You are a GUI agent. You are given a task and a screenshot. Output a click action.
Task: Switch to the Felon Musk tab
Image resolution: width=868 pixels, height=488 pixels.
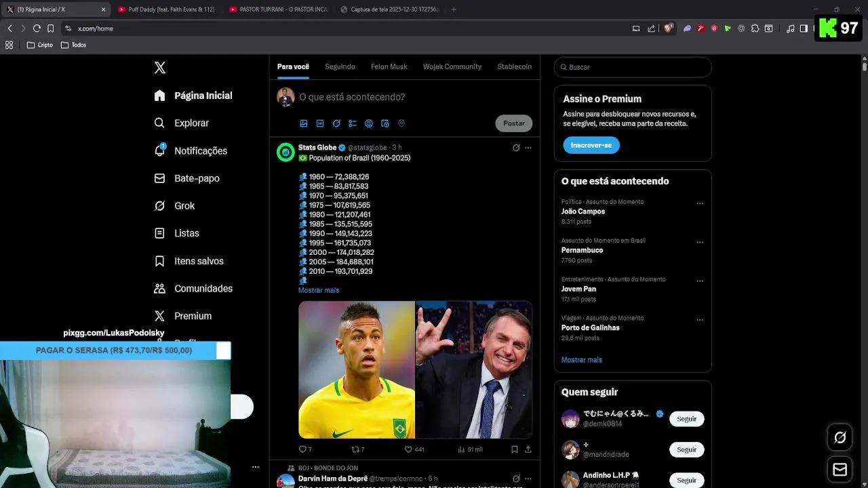389,66
